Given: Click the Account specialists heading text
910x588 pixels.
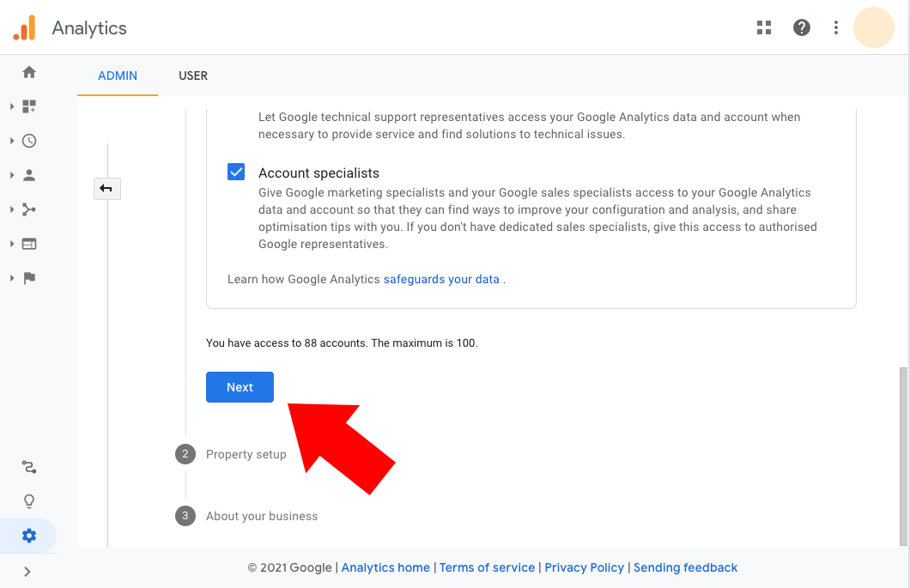Looking at the screenshot, I should coord(318,173).
